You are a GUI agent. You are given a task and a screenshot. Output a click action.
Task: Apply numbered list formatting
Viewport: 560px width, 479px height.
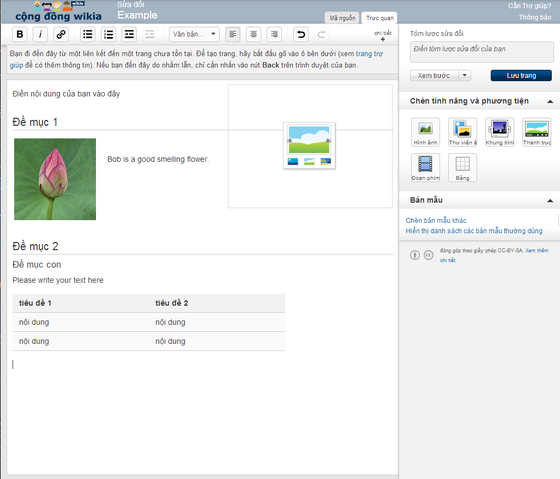(x=108, y=34)
